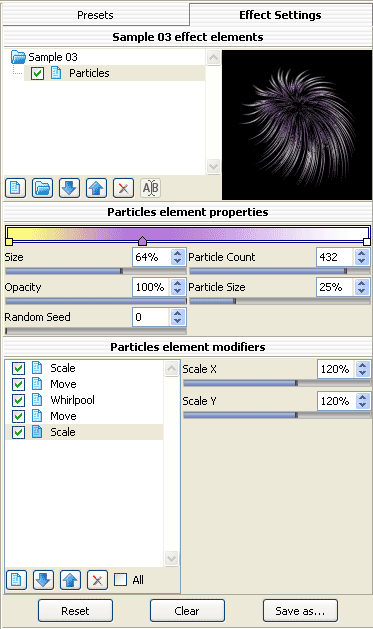Click the add new modifier icon under the modifiers list
Screen dimensions: 373x629
click(16, 580)
